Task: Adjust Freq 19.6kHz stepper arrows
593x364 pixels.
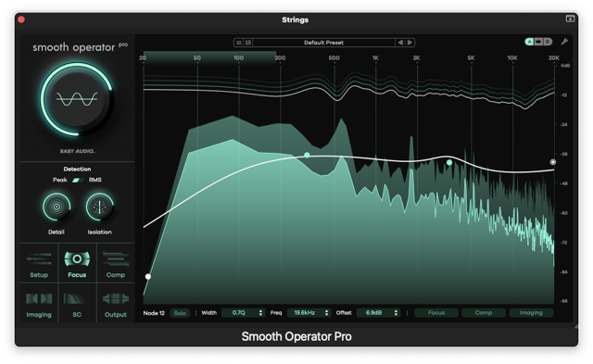Action: point(326,313)
